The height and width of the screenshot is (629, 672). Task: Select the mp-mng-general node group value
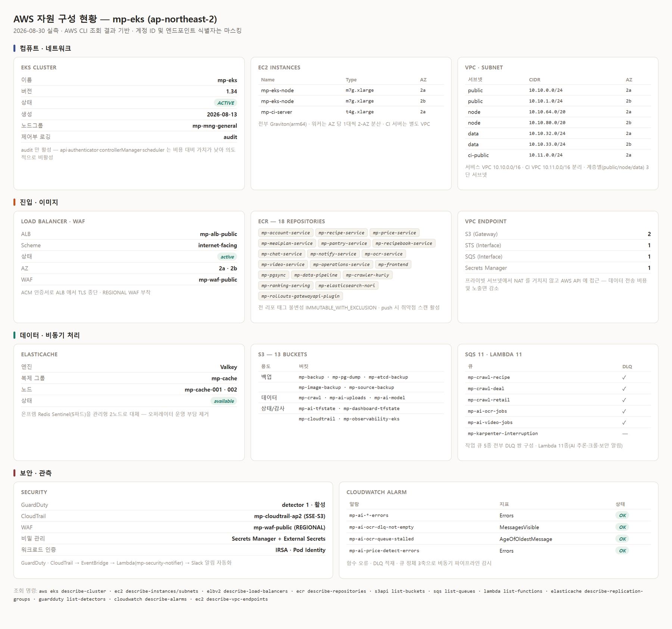[215, 126]
